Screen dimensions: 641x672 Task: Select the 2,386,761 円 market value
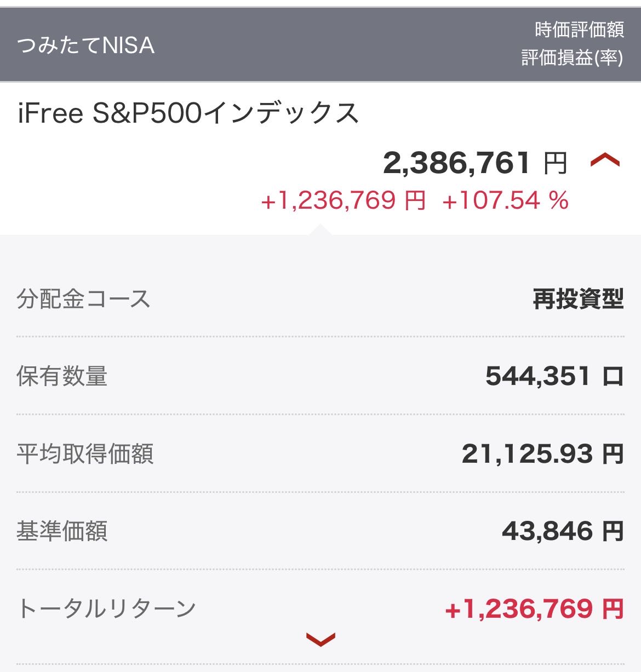pos(456,163)
